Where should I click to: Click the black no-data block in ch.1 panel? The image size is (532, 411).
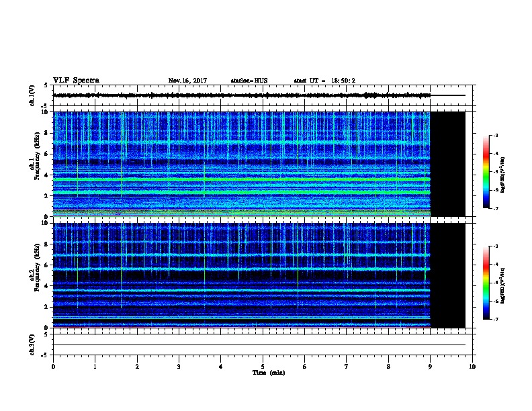(448, 164)
